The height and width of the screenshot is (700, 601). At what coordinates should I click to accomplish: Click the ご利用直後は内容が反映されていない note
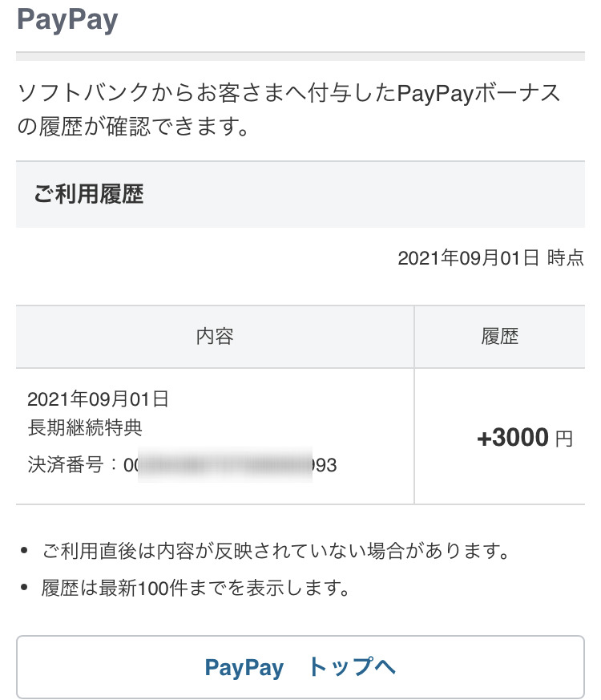coord(276,552)
